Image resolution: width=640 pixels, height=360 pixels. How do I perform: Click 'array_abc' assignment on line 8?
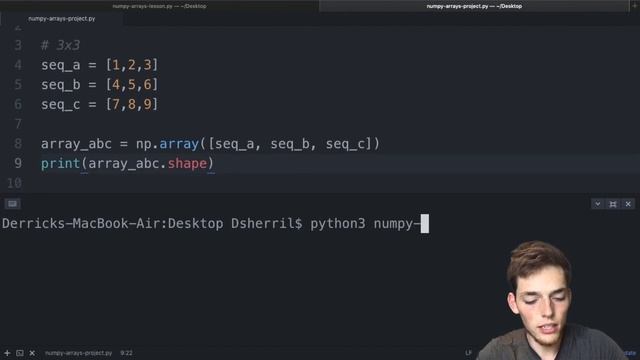click(x=76, y=144)
